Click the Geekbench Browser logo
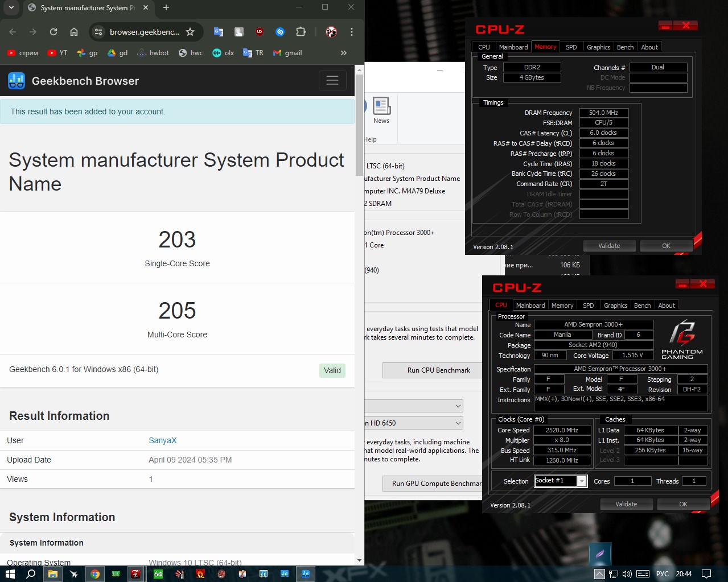 point(73,81)
